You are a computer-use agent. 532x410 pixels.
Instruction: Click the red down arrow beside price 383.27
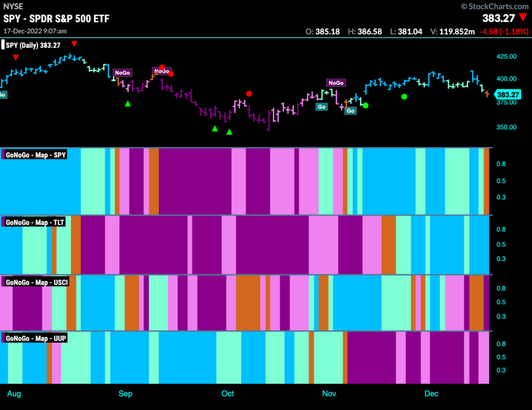pos(523,18)
